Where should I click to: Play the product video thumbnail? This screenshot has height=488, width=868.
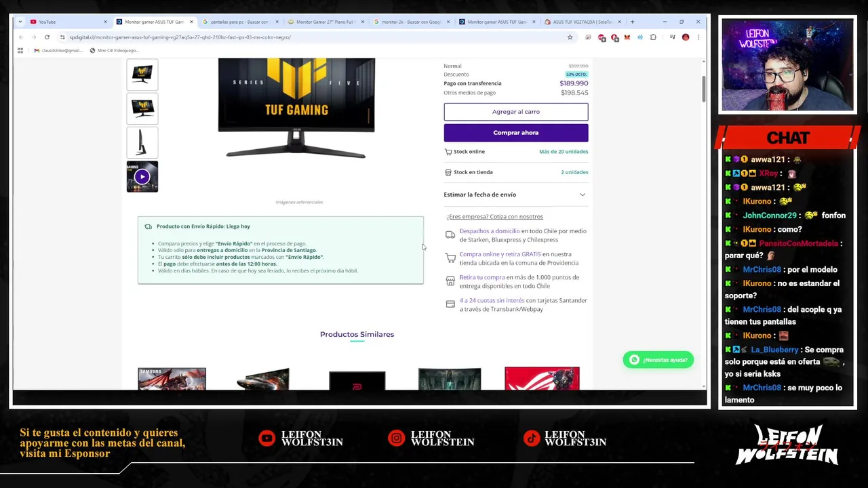pos(142,176)
